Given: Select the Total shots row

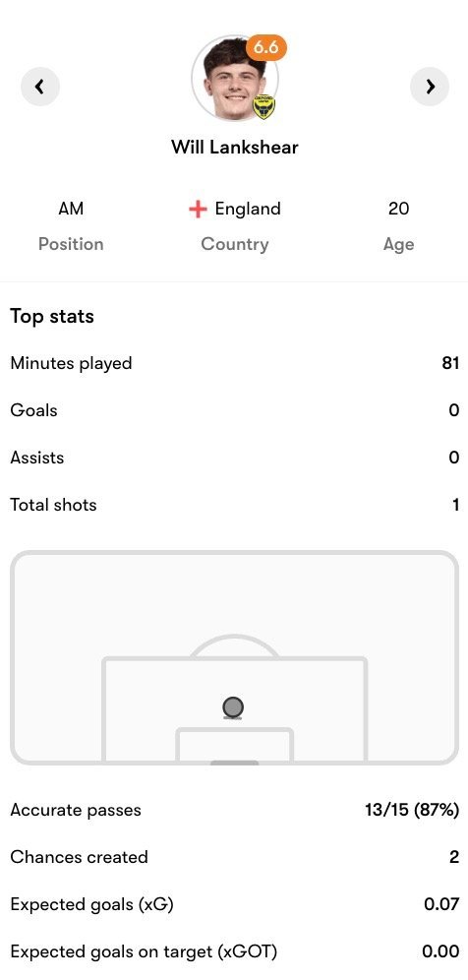Looking at the screenshot, I should click(x=234, y=505).
